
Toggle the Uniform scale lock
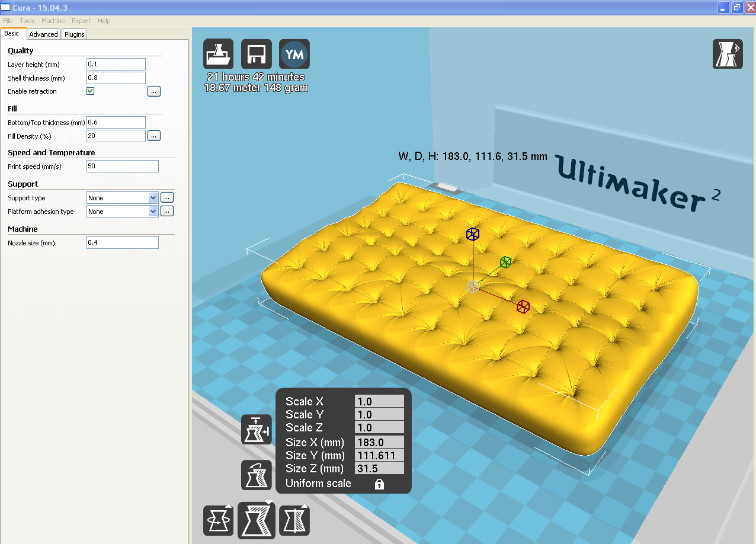tap(379, 484)
